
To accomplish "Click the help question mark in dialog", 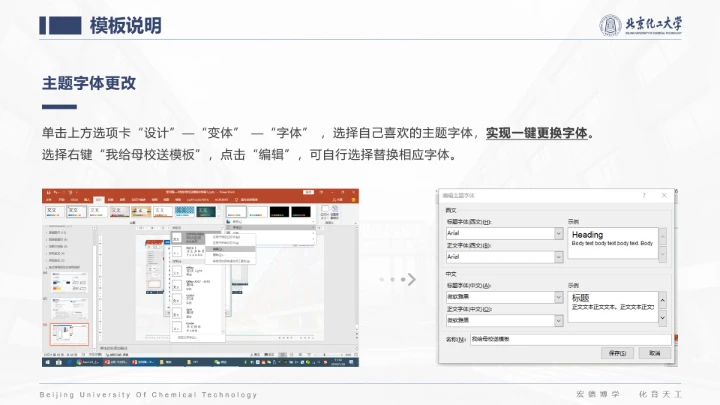I will pyautogui.click(x=644, y=196).
